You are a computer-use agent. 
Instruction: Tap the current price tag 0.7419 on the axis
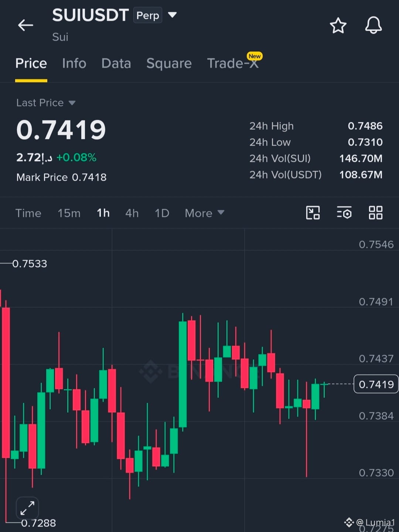coord(376,384)
